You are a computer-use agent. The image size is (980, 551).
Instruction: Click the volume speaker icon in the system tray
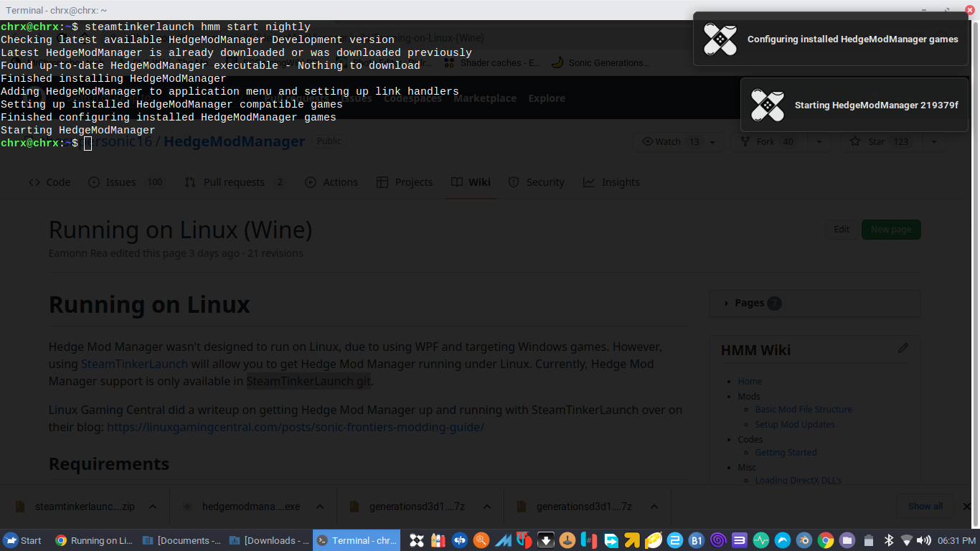click(x=924, y=540)
